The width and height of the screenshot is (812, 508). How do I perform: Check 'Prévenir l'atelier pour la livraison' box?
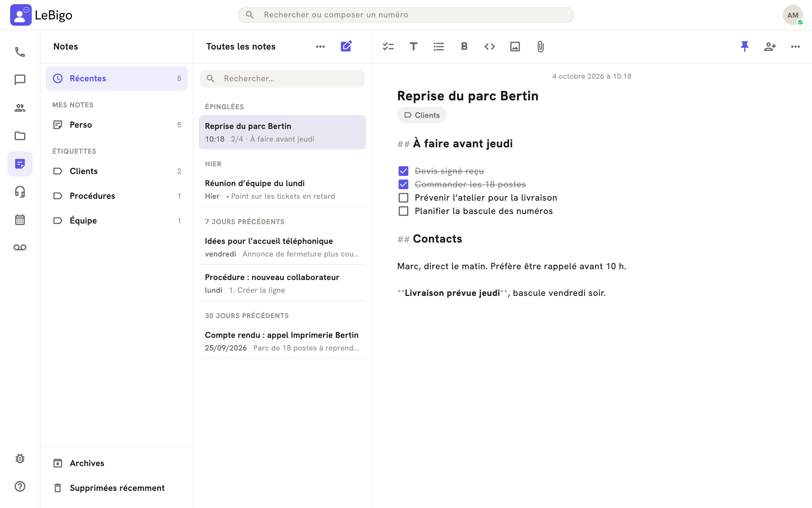pos(403,197)
